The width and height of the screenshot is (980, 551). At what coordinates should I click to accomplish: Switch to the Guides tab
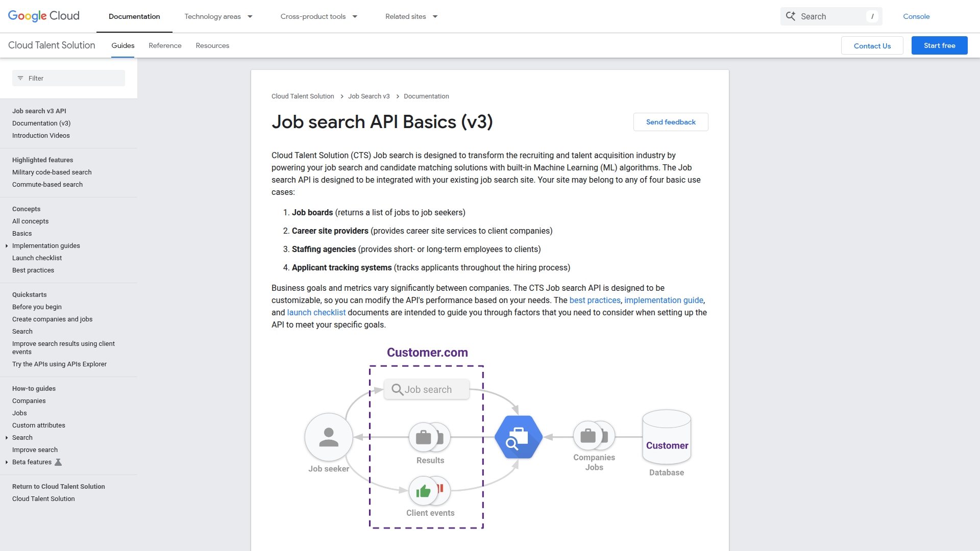click(x=123, y=45)
